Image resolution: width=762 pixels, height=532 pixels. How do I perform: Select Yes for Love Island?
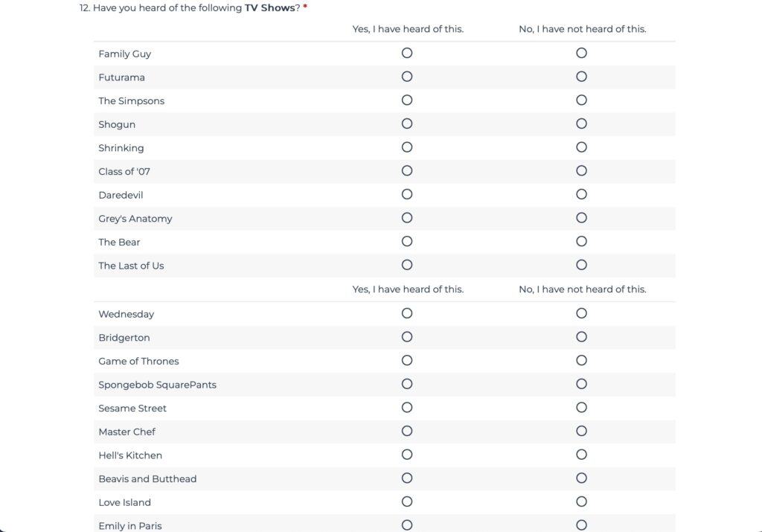[x=407, y=501]
